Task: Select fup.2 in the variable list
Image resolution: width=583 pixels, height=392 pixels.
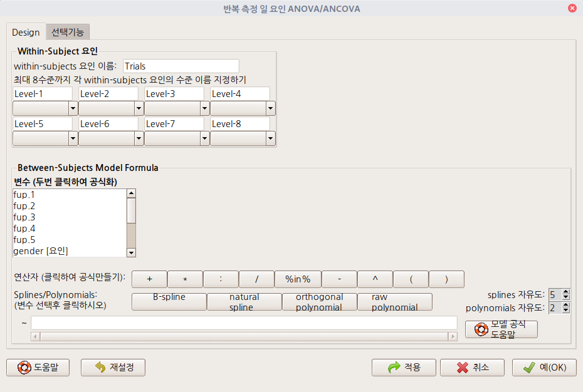Action: (70, 206)
